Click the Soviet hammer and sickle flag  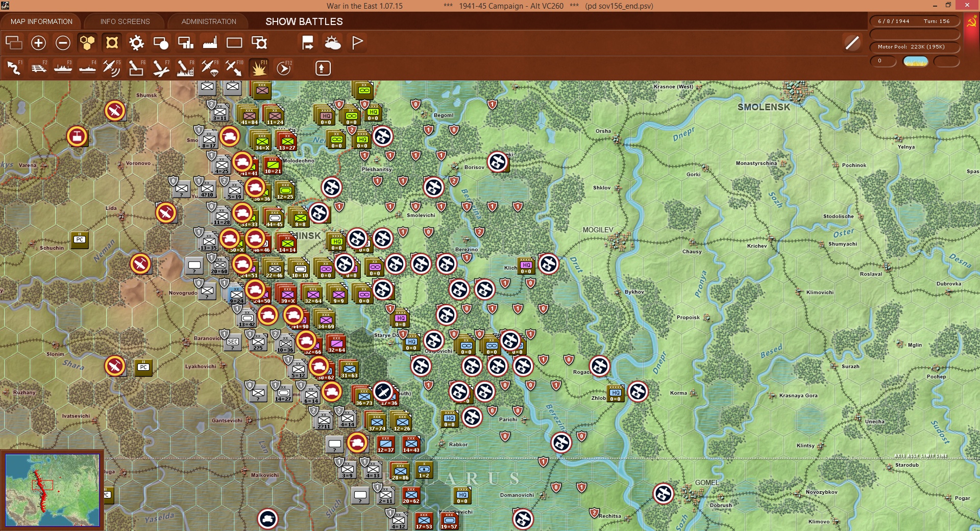tap(971, 23)
